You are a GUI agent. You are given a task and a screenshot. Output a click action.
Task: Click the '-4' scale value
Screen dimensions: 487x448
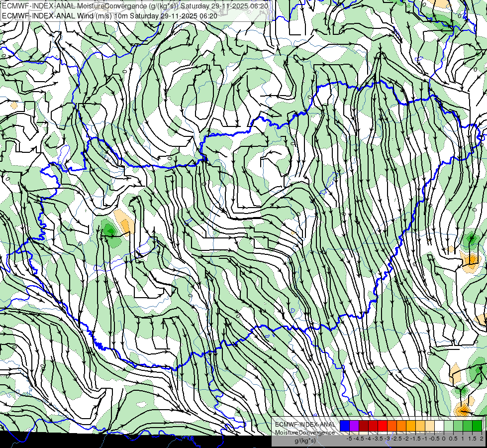coord(368,439)
